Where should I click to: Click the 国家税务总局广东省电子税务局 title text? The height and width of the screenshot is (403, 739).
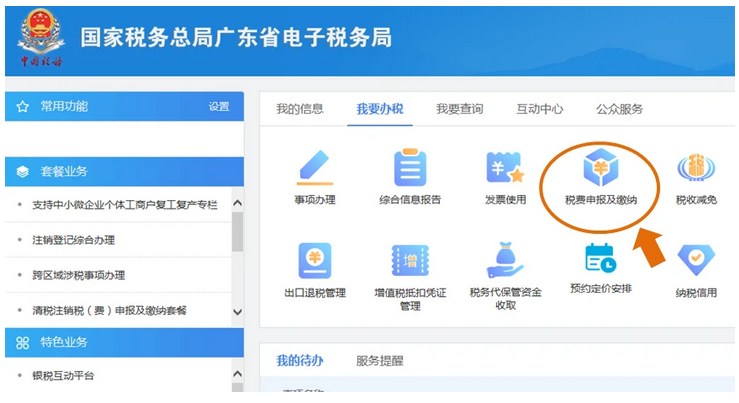[x=236, y=37]
